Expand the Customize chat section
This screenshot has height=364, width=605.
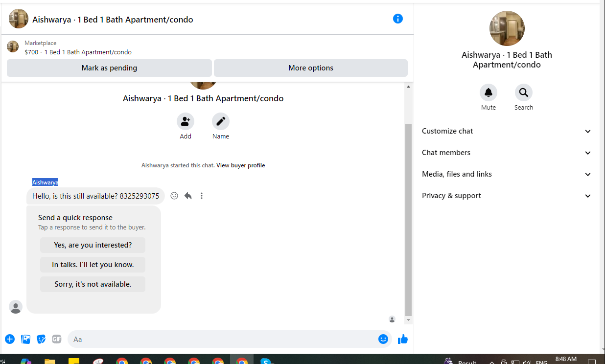pyautogui.click(x=507, y=131)
